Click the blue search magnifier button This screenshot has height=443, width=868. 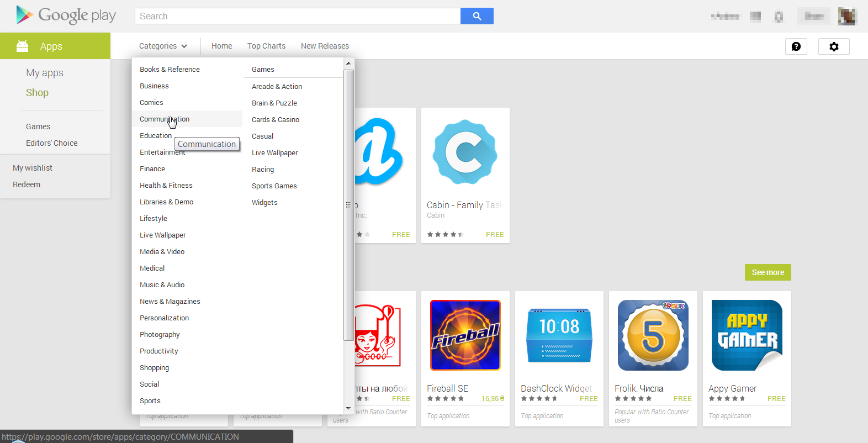477,16
